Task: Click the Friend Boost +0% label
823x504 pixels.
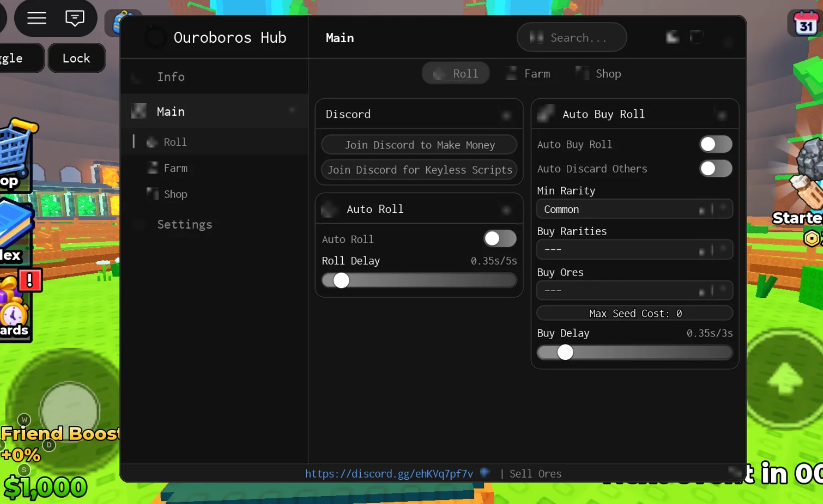Action: click(60, 444)
